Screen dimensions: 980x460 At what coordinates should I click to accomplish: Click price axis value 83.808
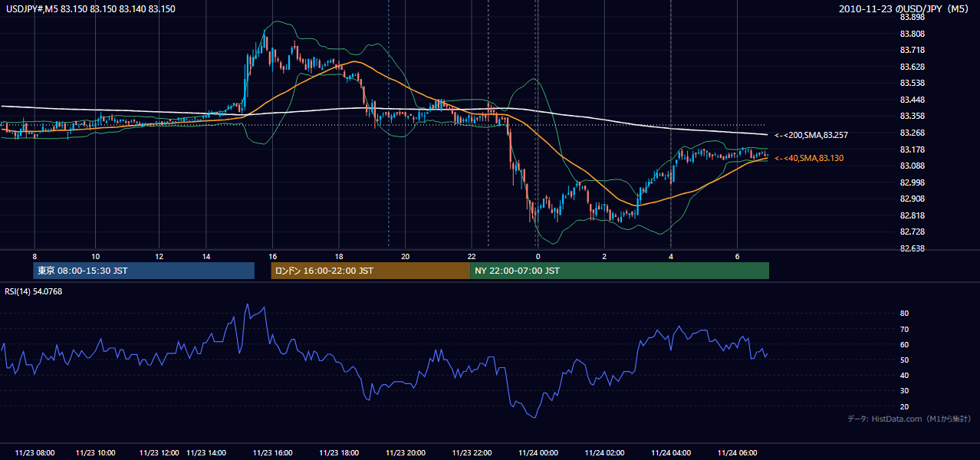pyautogui.click(x=912, y=34)
